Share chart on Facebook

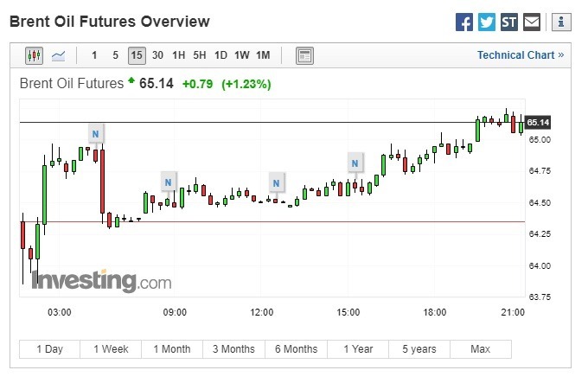pos(463,22)
